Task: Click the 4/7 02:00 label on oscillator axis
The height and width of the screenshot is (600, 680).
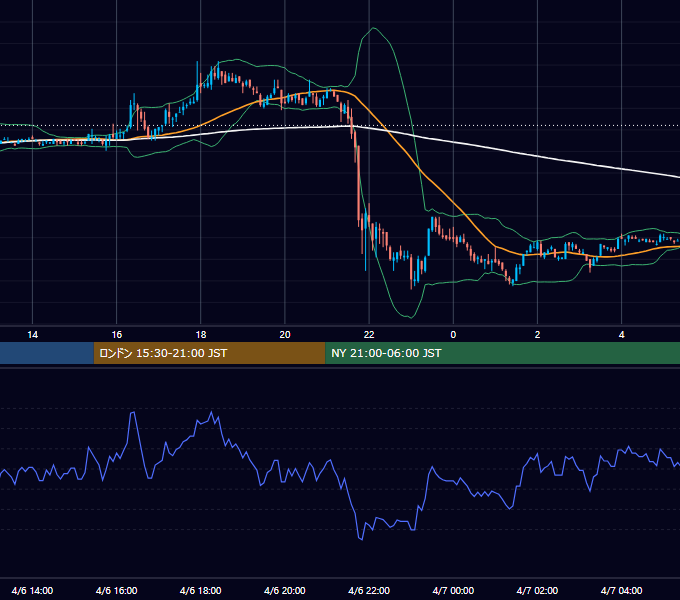Action: pyautogui.click(x=537, y=591)
